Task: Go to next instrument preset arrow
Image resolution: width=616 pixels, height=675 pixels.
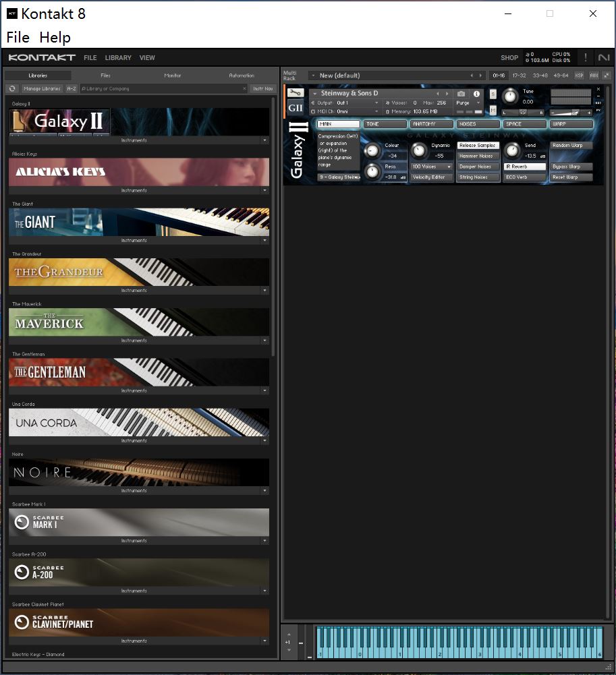Action: (x=447, y=94)
